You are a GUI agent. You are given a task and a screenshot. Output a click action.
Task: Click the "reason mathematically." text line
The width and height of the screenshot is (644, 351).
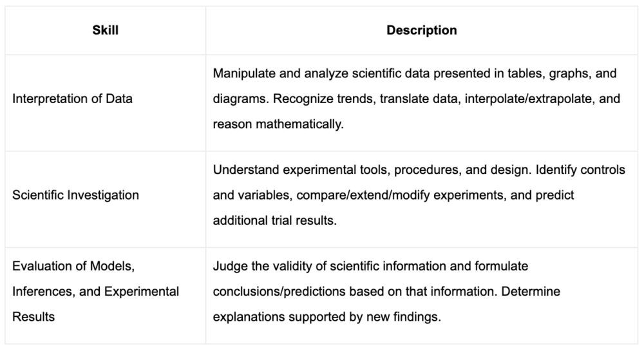pos(278,124)
